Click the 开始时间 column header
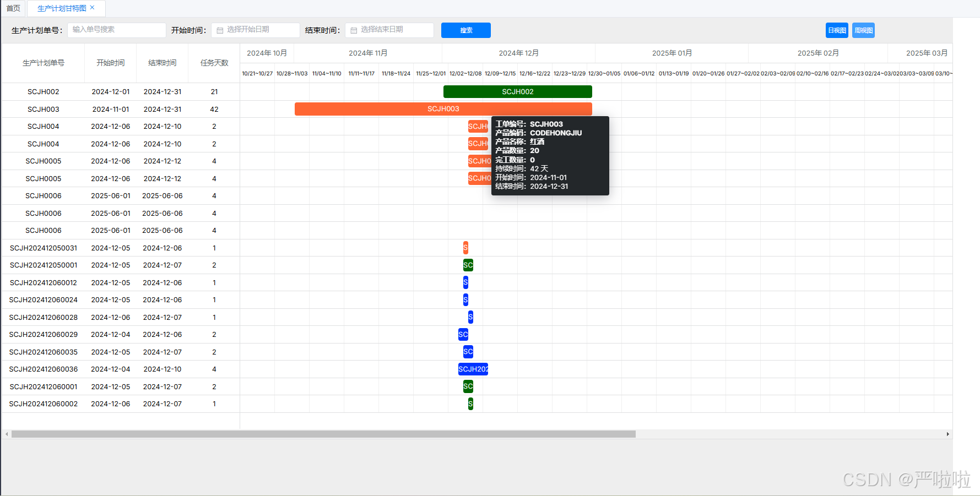Viewport: 980px width, 496px height. tap(111, 63)
